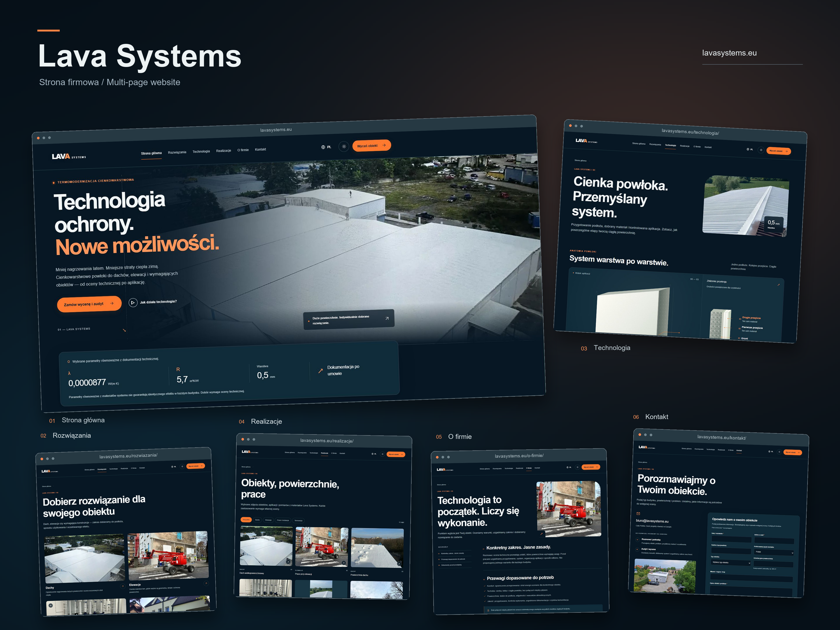Toggle the theme icon in the Rozwiązania window
The width and height of the screenshot is (840, 630).
pos(182,466)
